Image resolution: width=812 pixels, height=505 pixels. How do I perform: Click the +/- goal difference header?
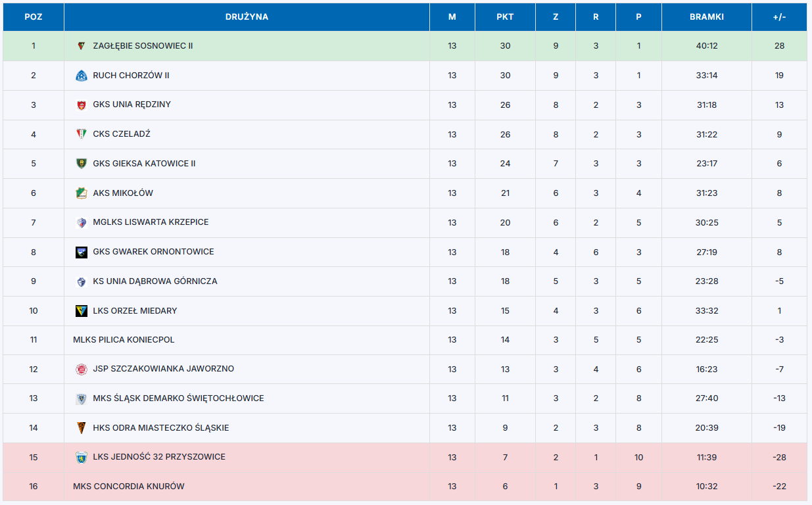779,17
